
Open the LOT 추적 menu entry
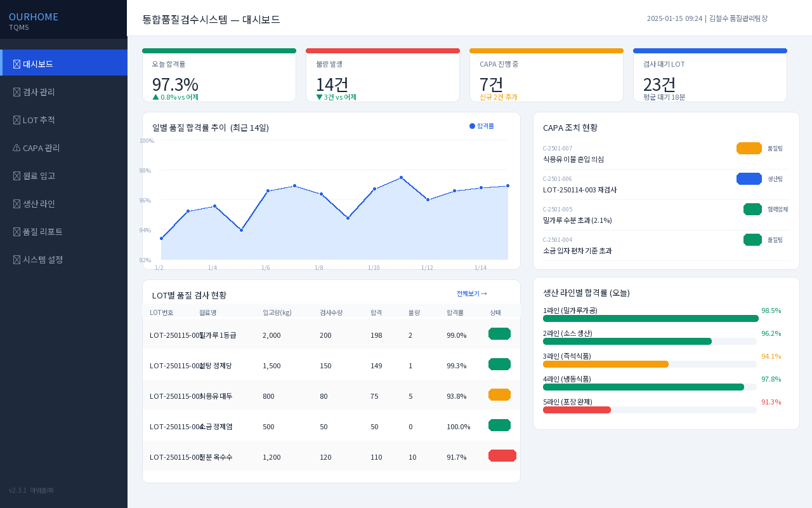63,120
